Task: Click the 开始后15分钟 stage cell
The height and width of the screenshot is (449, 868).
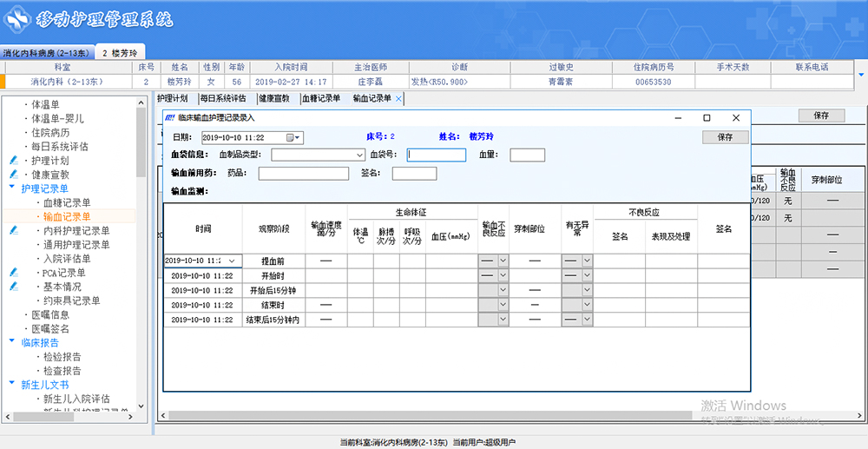Action: tap(273, 290)
